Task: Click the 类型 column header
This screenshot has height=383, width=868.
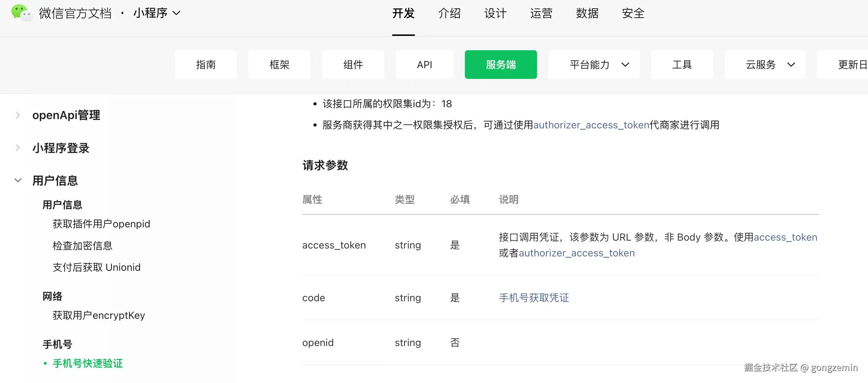Action: coord(405,199)
